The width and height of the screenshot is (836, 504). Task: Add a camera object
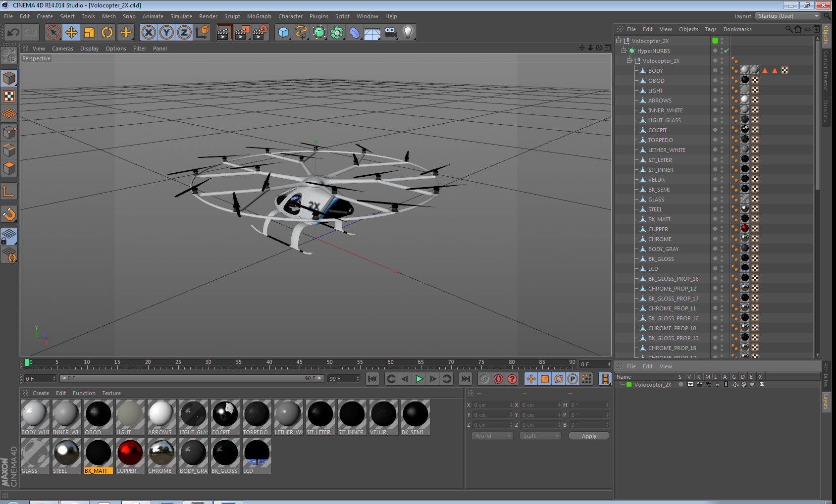coord(390,33)
